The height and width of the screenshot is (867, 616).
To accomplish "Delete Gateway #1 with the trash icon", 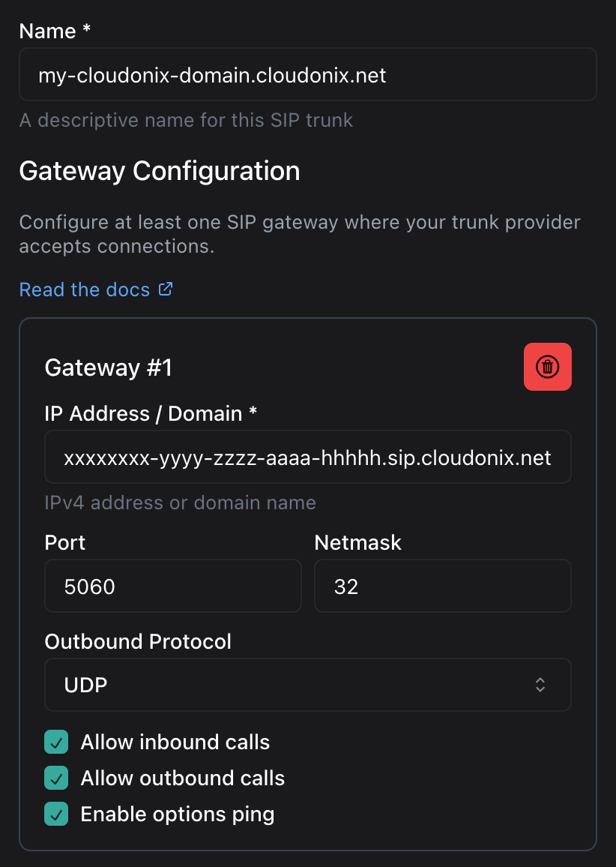I will [x=547, y=367].
